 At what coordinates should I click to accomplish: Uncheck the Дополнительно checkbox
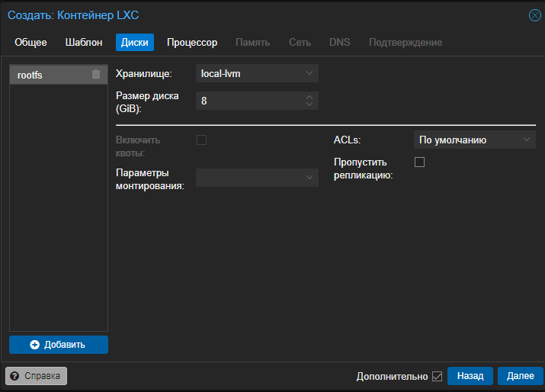438,376
